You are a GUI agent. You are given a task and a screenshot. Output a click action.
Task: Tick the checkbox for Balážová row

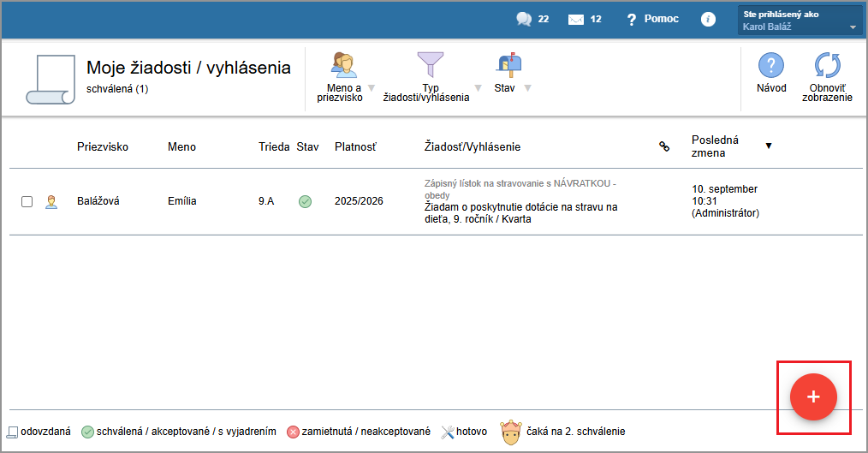(27, 201)
